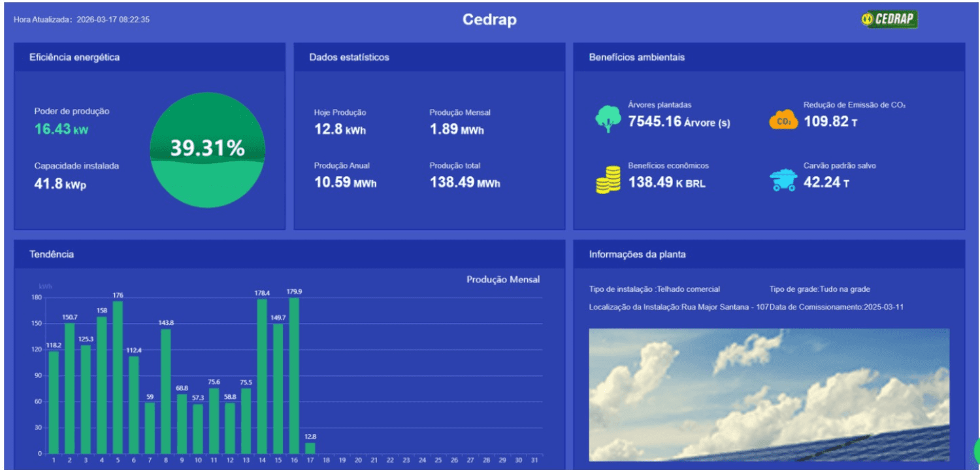Click the Benefícios ambientais panel header
The width and height of the screenshot is (980, 470).
pyautogui.click(x=636, y=57)
